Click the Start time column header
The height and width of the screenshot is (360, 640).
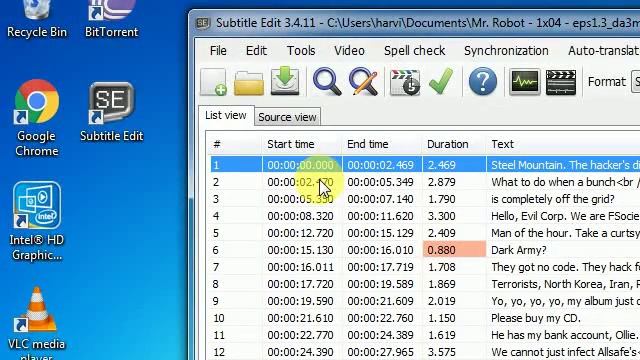tap(301, 144)
